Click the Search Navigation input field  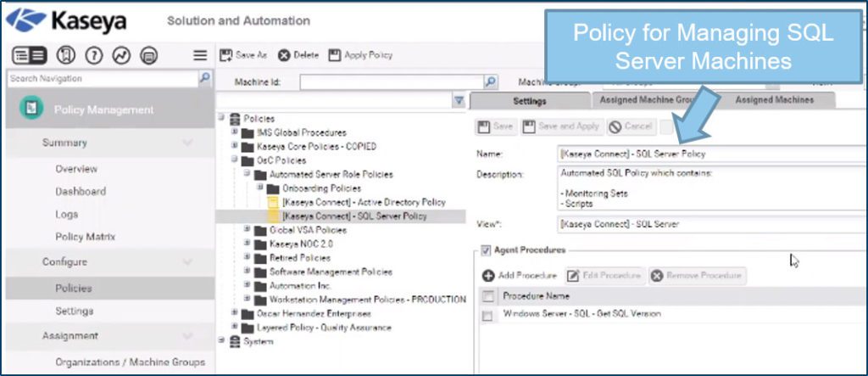click(x=103, y=79)
